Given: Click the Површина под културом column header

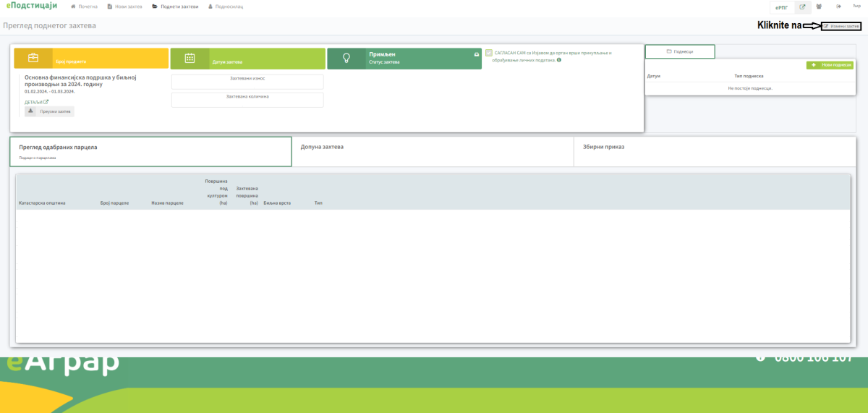Looking at the screenshot, I should [216, 192].
